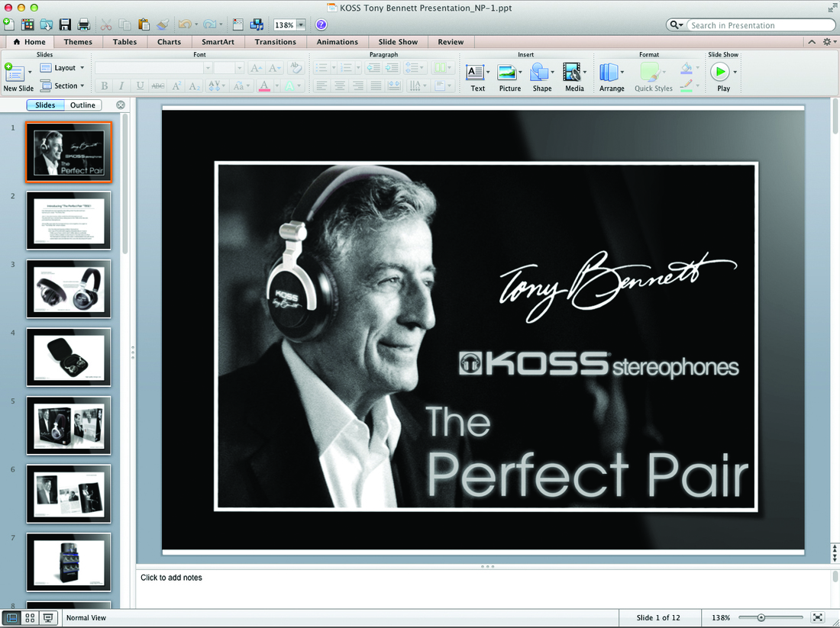Select slide 3 thumbnail showing headphones

69,289
